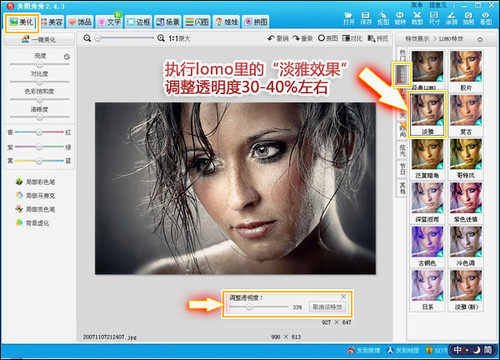Click the 取消该特效 button
The image size is (500, 360).
(327, 307)
